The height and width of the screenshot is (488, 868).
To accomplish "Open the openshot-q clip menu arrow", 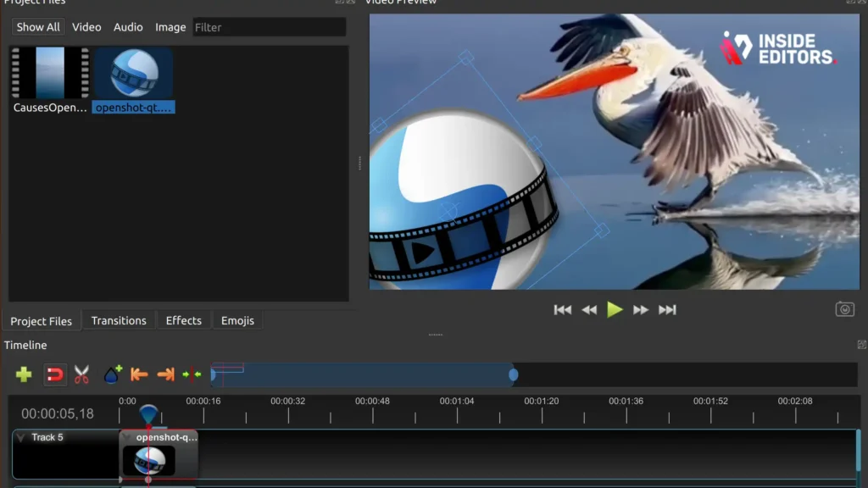I will 127,438.
